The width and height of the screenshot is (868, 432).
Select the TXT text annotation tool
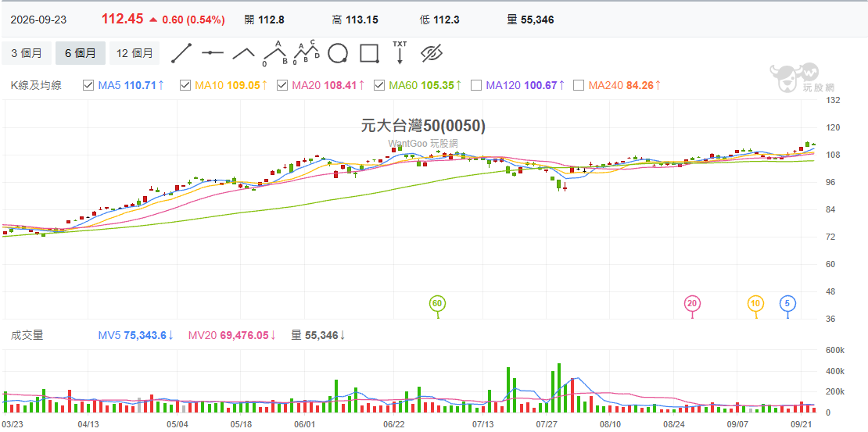399,53
